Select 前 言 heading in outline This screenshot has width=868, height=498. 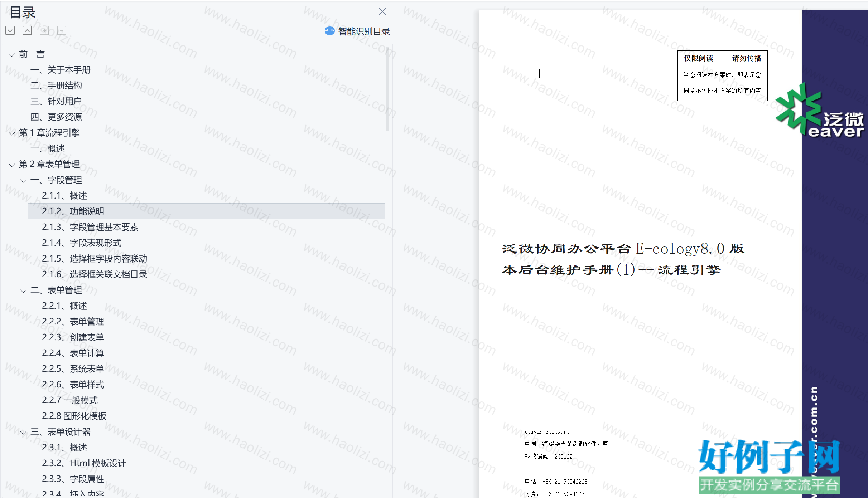32,54
